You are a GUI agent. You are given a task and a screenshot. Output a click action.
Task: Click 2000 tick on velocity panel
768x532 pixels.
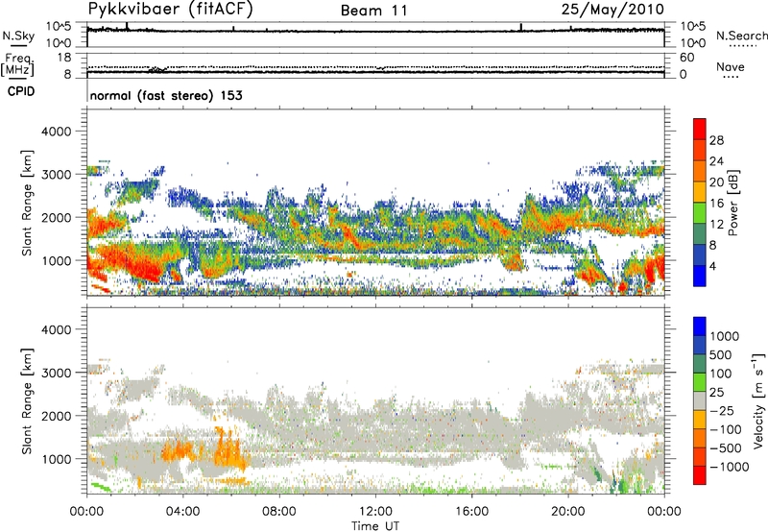coord(56,416)
